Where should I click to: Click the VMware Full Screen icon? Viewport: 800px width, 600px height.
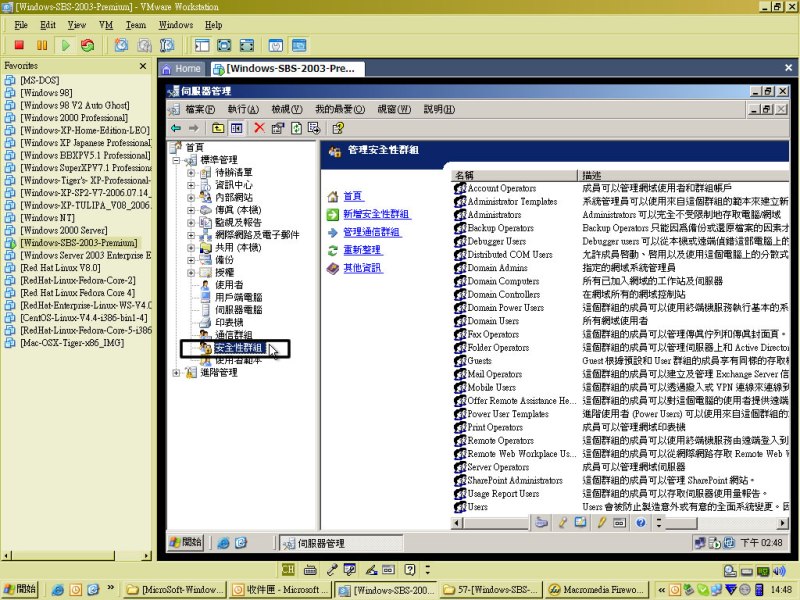(224, 45)
